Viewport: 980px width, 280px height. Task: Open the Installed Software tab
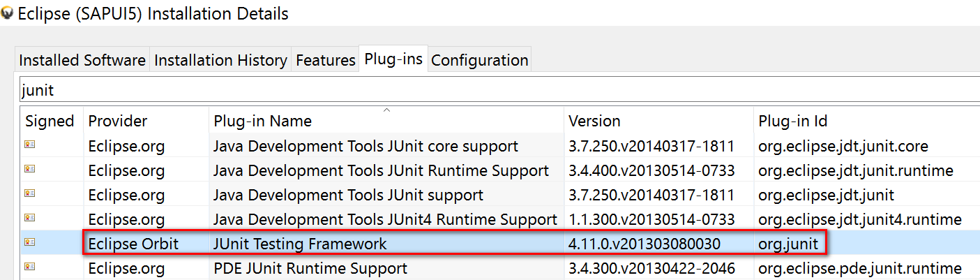coord(82,60)
